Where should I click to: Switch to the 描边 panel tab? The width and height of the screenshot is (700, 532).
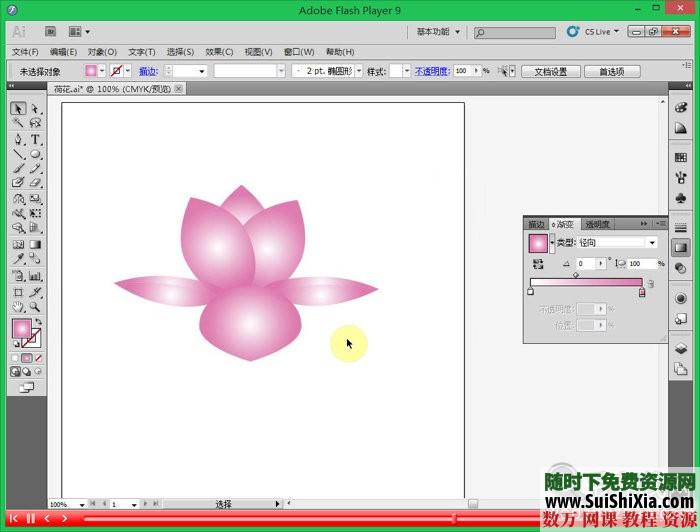[x=536, y=224]
